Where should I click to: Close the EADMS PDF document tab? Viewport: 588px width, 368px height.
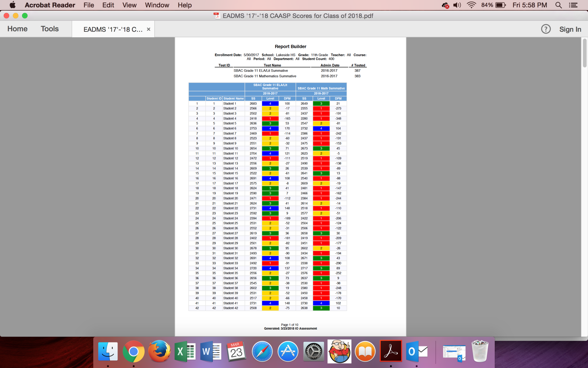[148, 29]
